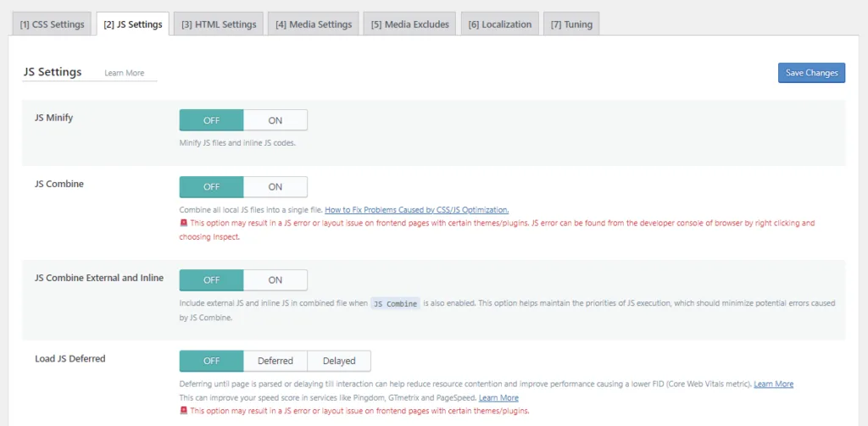Set Load JS Deferred to OFF

click(211, 361)
